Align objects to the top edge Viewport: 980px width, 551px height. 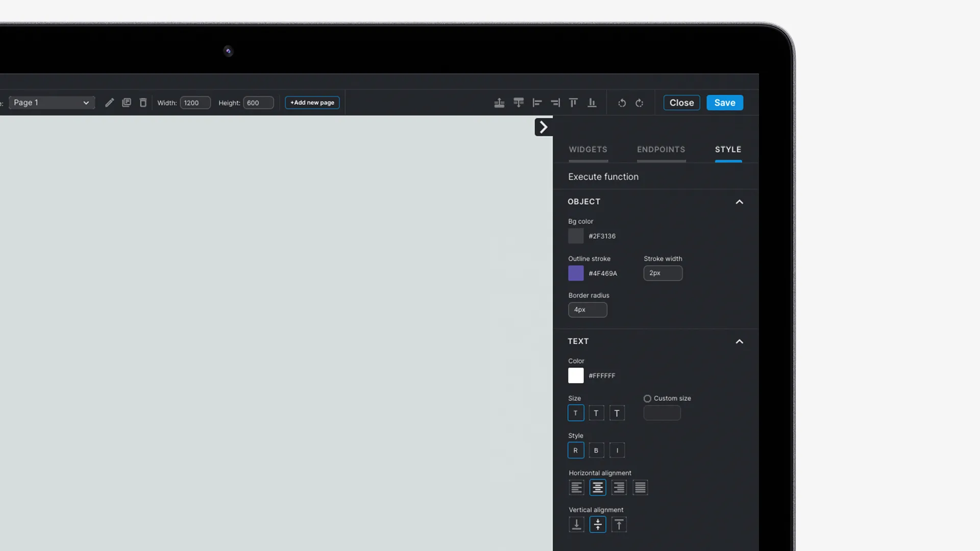pyautogui.click(x=573, y=103)
